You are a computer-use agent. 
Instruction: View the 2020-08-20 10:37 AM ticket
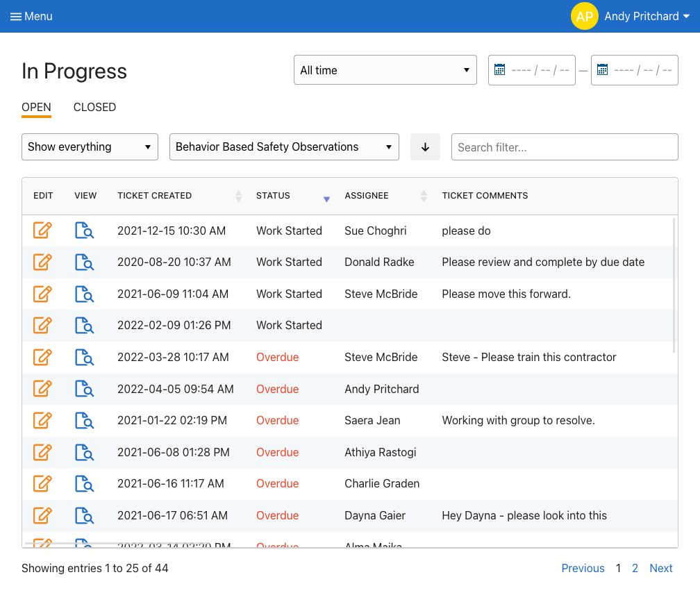(x=85, y=262)
